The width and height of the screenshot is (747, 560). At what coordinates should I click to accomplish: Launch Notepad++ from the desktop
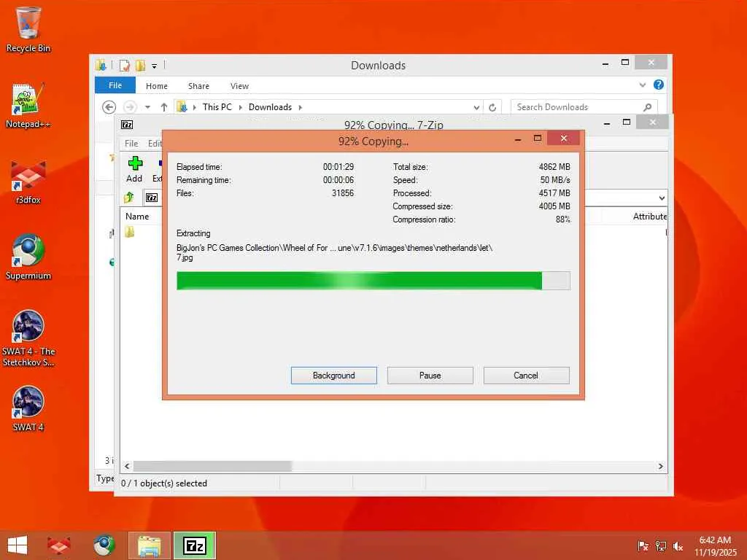(28, 106)
